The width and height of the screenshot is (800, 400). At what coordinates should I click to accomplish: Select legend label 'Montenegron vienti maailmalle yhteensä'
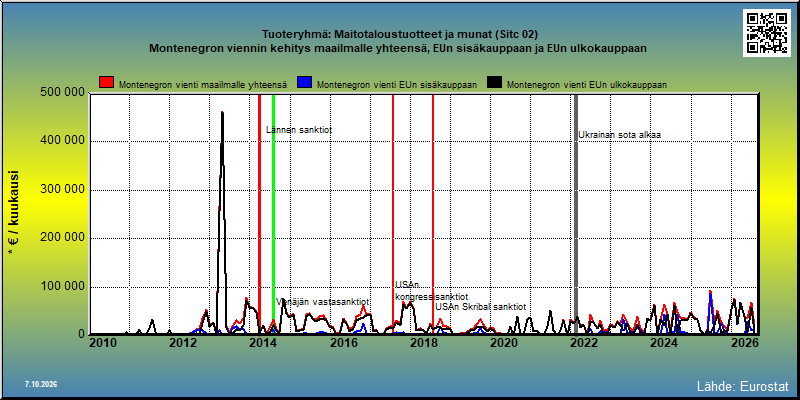(x=203, y=85)
